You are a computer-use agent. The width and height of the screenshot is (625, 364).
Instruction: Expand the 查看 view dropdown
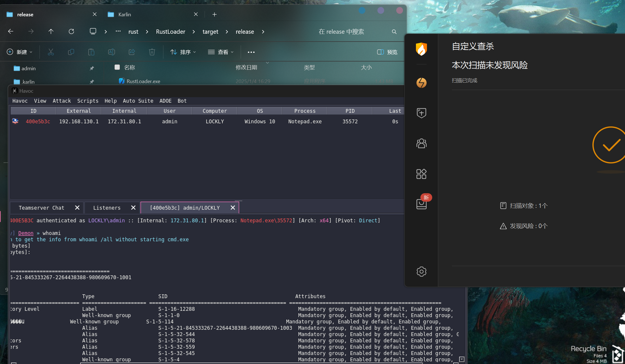point(221,52)
